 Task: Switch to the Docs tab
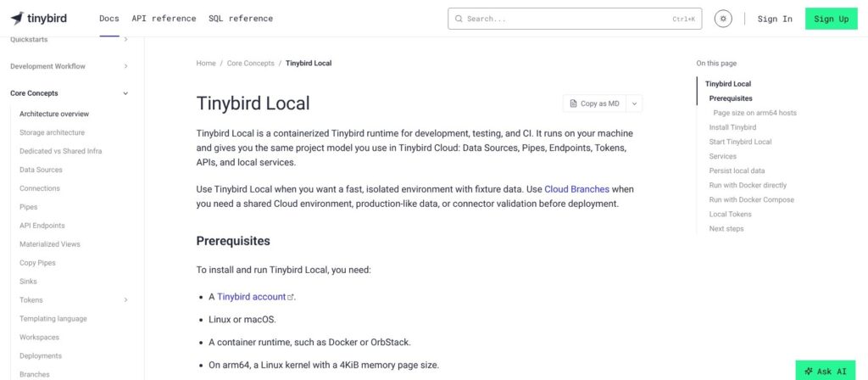(x=109, y=19)
